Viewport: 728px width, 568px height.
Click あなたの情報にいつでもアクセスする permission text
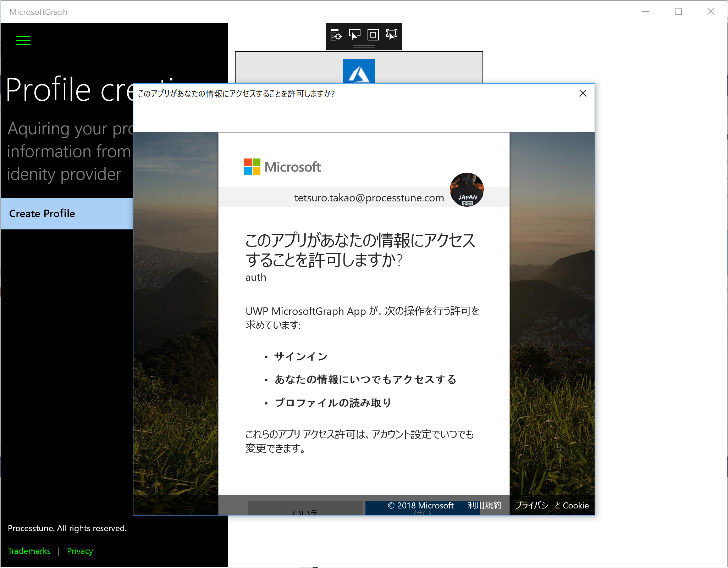tap(365, 379)
